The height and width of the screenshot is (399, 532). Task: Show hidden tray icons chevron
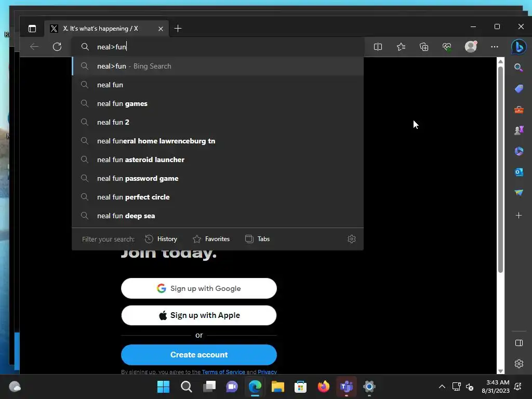tap(442, 387)
